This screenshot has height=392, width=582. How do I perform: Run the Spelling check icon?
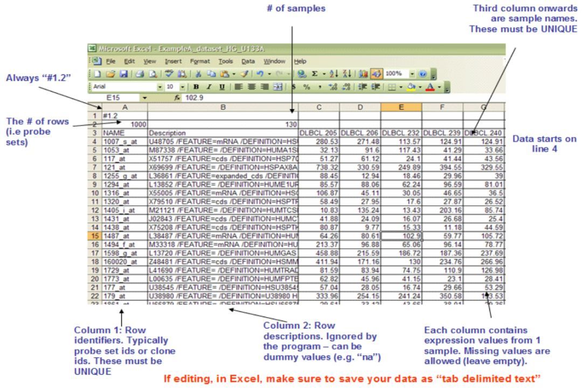169,73
